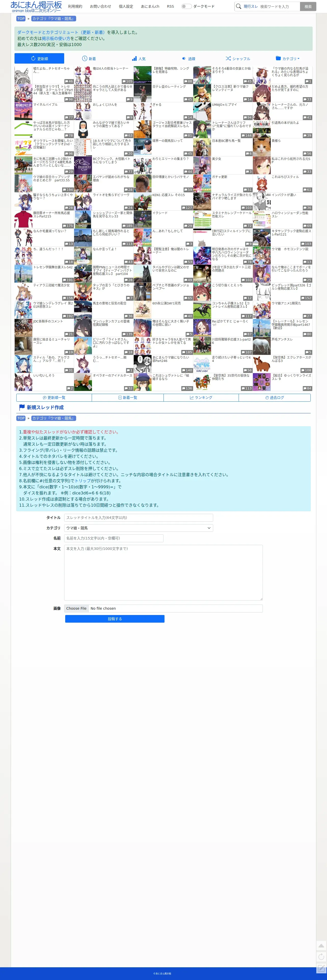Open the 新着一覧 list button

pos(128,398)
